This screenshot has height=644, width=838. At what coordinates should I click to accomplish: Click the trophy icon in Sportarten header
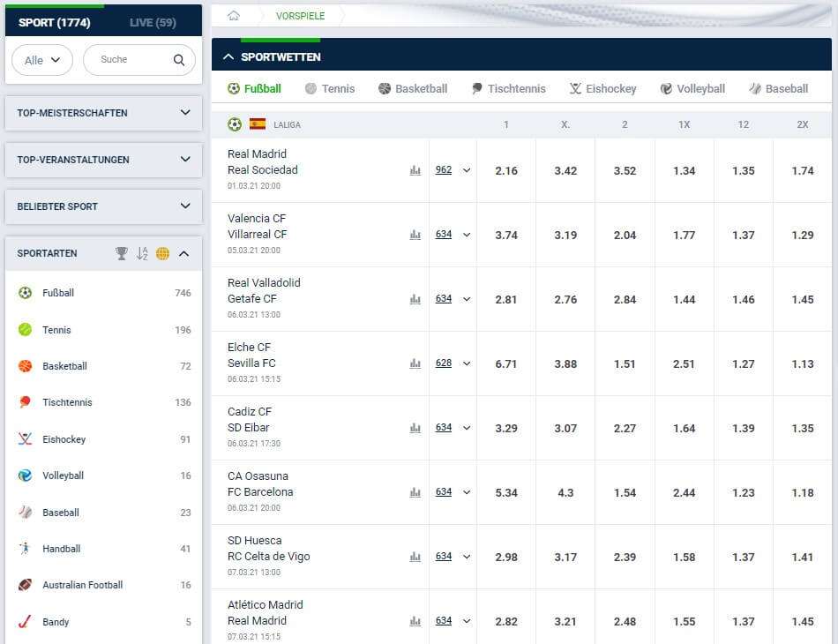[x=122, y=253]
